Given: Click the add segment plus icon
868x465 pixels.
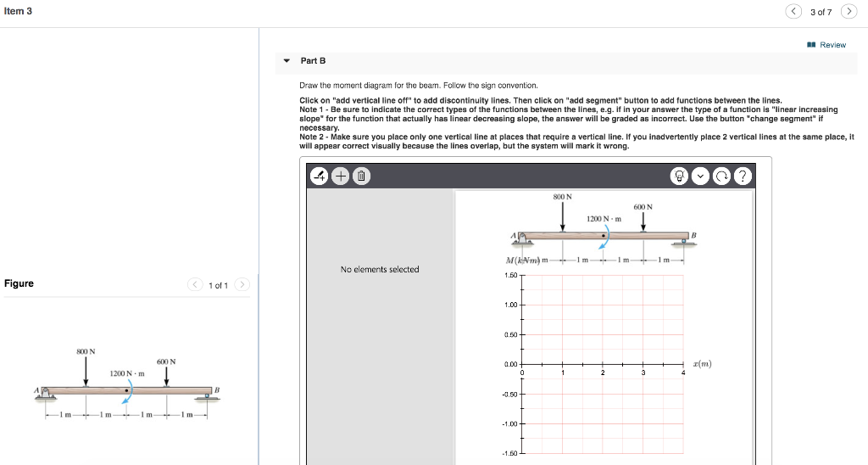Looking at the screenshot, I should click(x=341, y=176).
